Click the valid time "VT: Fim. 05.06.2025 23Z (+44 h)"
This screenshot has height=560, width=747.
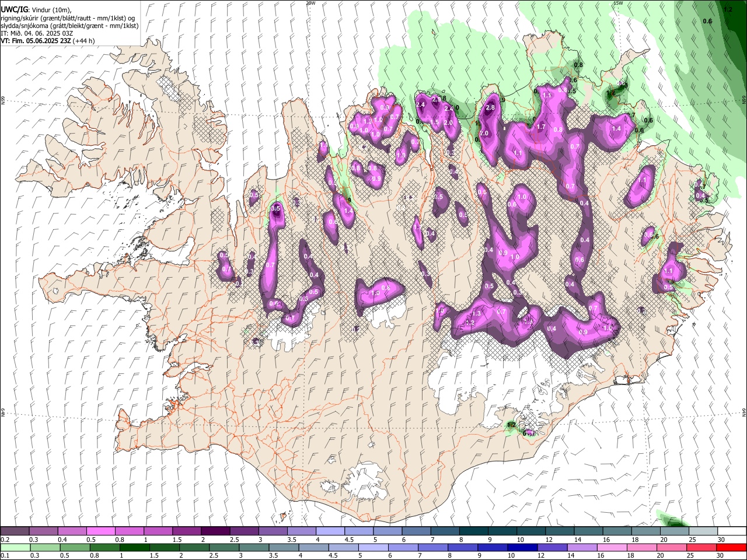coord(48,41)
